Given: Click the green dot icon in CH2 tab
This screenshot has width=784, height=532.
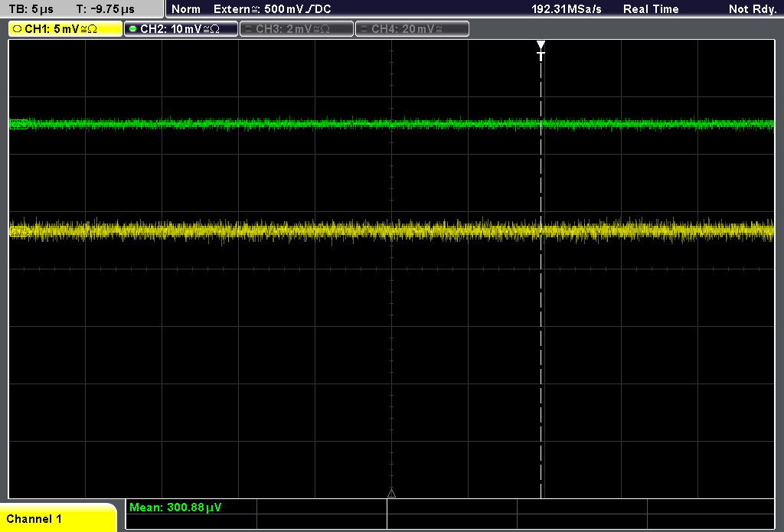Looking at the screenshot, I should coord(133,29).
